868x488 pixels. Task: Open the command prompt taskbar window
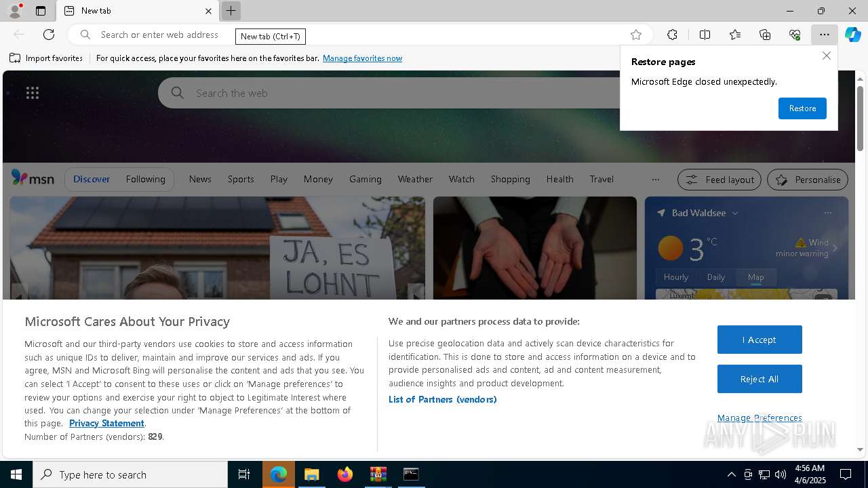point(411,474)
